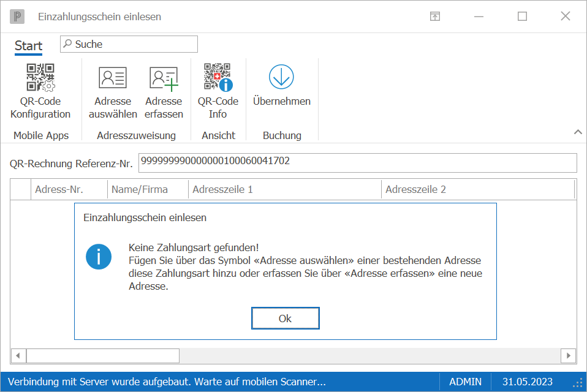
Task: Collapse the ribbon with chevron
Action: click(578, 132)
